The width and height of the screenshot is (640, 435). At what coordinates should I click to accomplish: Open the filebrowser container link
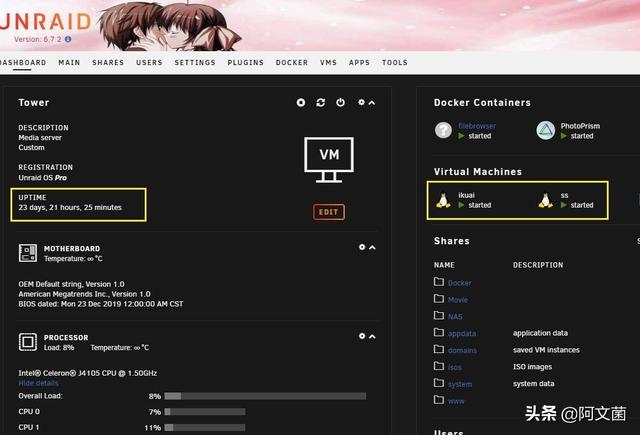pos(477,126)
